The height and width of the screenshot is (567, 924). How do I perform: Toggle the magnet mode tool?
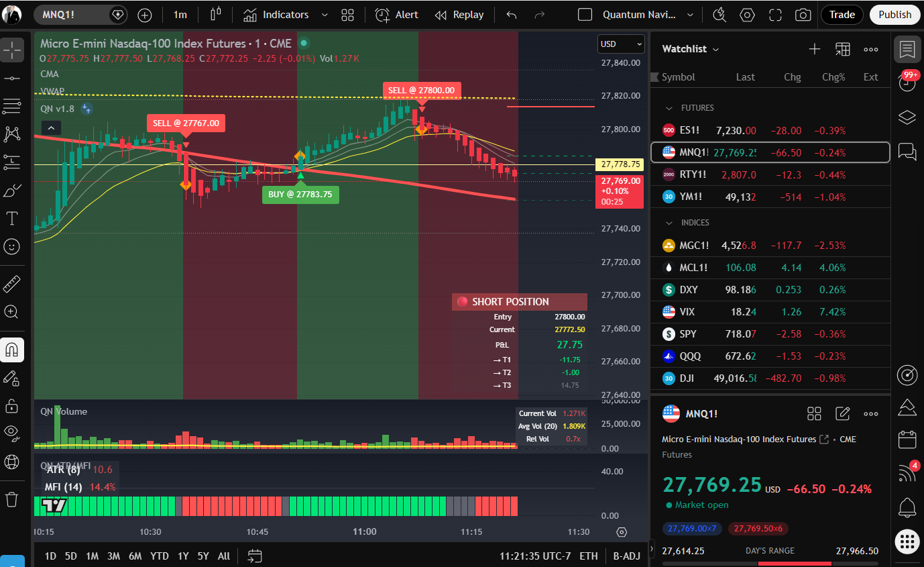pyautogui.click(x=12, y=350)
